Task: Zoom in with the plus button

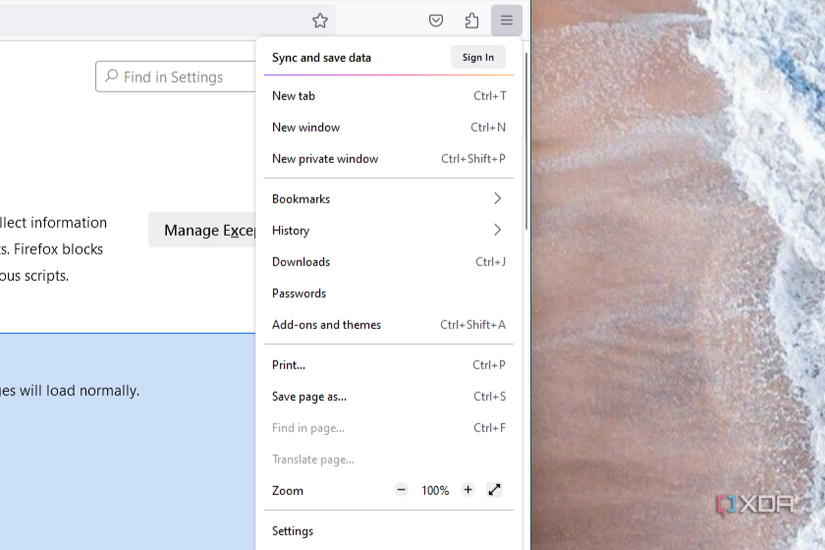Action: (x=468, y=490)
